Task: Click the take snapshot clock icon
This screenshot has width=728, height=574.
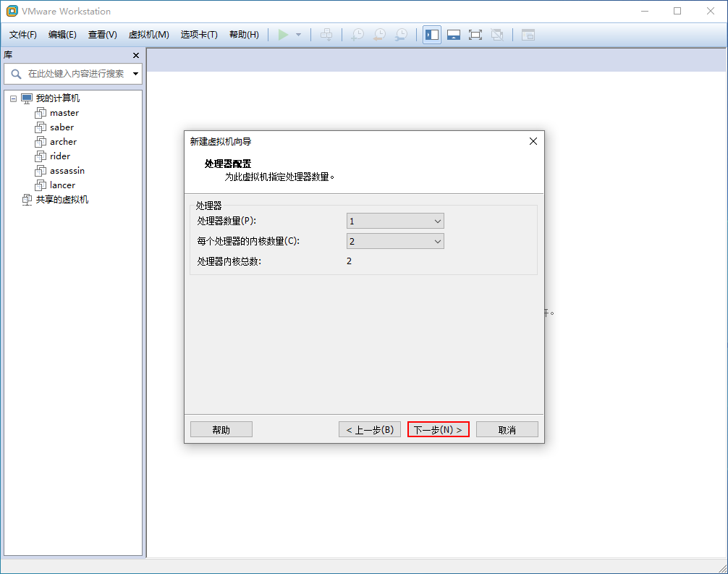Action: pos(357,35)
